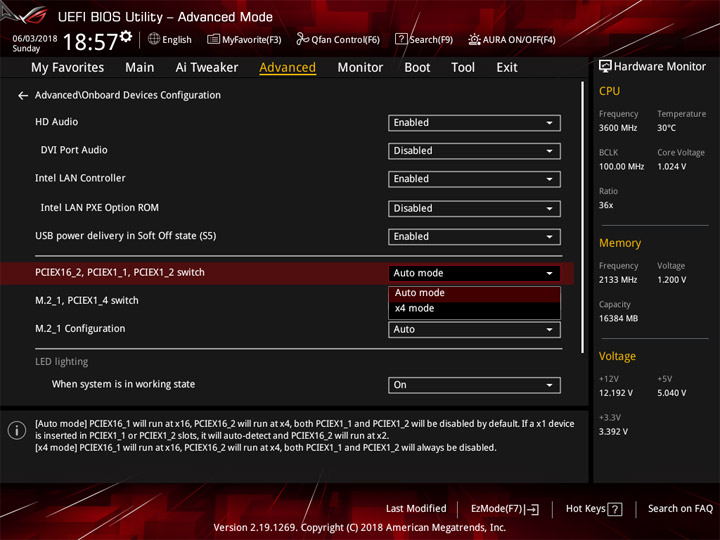Image resolution: width=720 pixels, height=540 pixels.
Task: Click the CPU temperature value 30°C
Action: (666, 128)
